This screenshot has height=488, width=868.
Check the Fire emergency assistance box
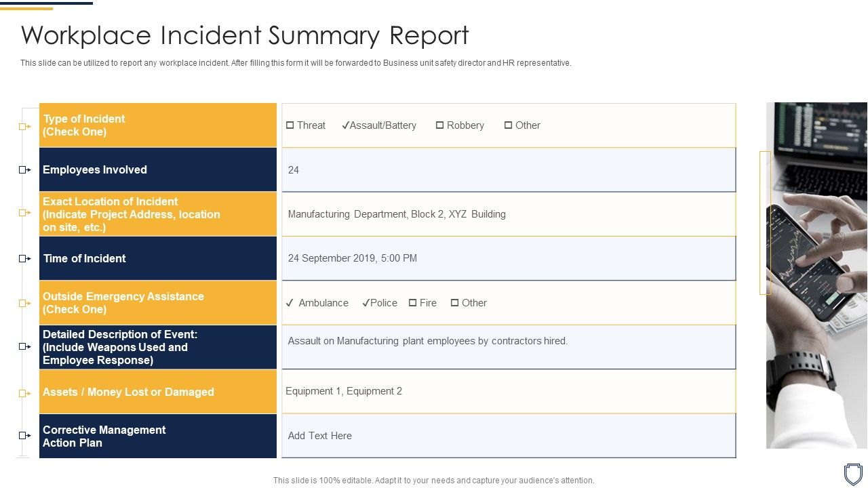pos(412,302)
